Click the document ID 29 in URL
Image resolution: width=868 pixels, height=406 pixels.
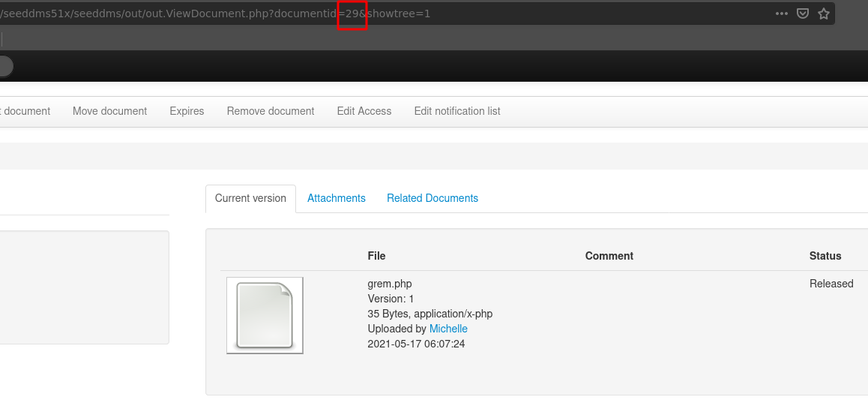pos(352,14)
